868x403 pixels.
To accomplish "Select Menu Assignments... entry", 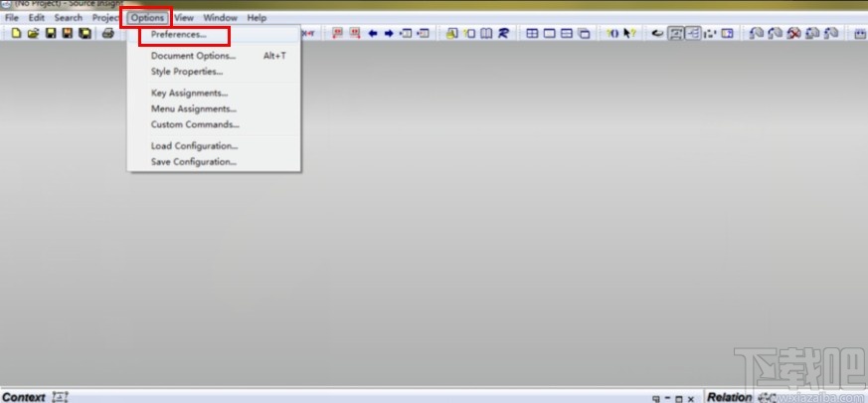I will 214,108.
